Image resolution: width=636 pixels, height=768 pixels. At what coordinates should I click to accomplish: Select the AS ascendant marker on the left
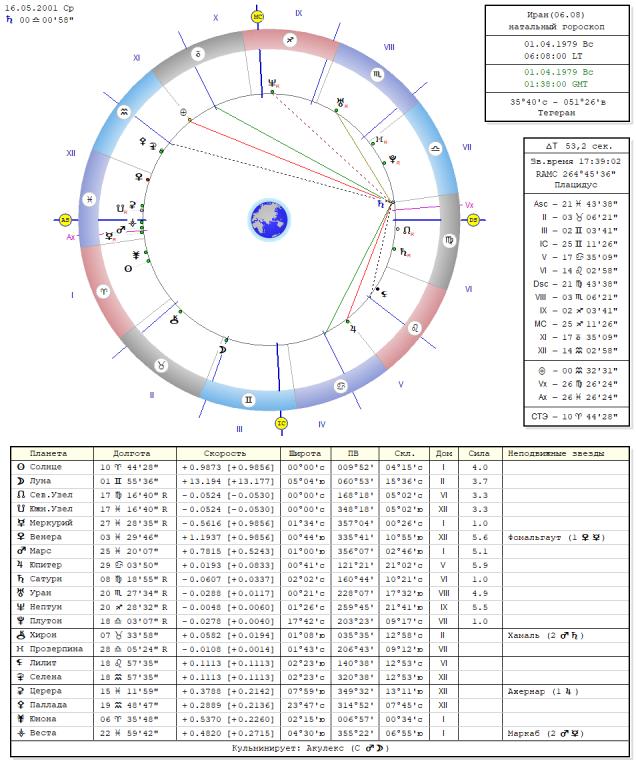point(65,219)
